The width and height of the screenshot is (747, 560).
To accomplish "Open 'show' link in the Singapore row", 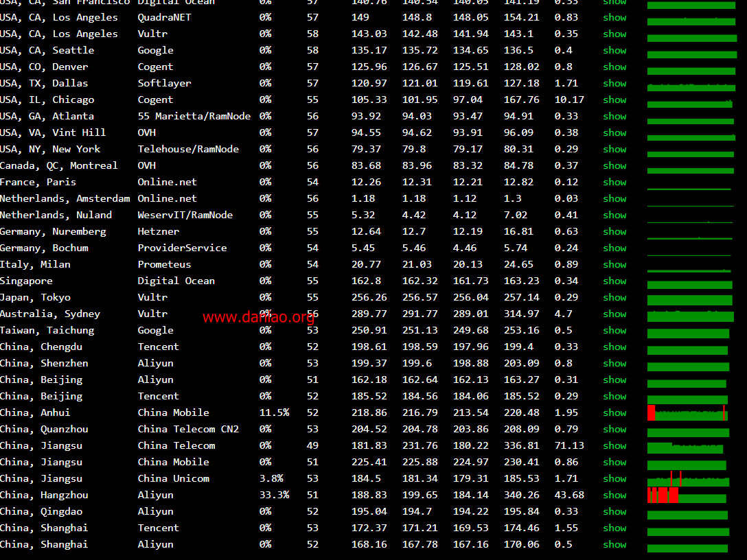I will point(614,281).
